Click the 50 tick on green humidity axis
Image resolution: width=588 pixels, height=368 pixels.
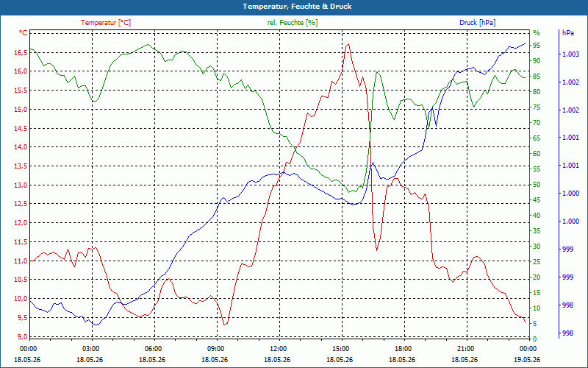click(537, 185)
